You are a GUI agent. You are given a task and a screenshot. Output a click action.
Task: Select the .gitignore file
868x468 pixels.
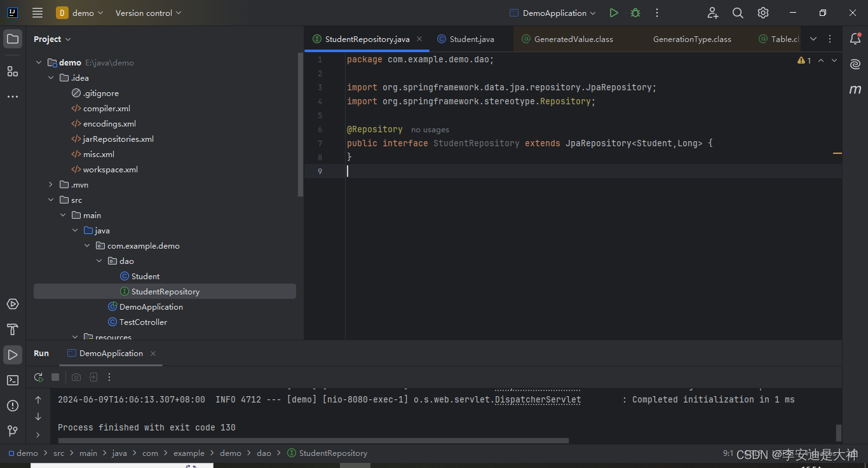tap(101, 93)
